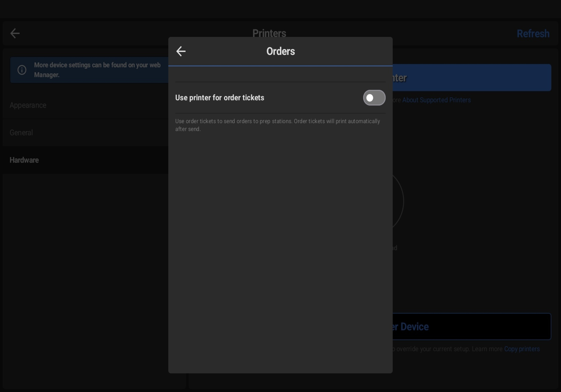
Task: Go back from the Orders dialog
Action: (181, 51)
